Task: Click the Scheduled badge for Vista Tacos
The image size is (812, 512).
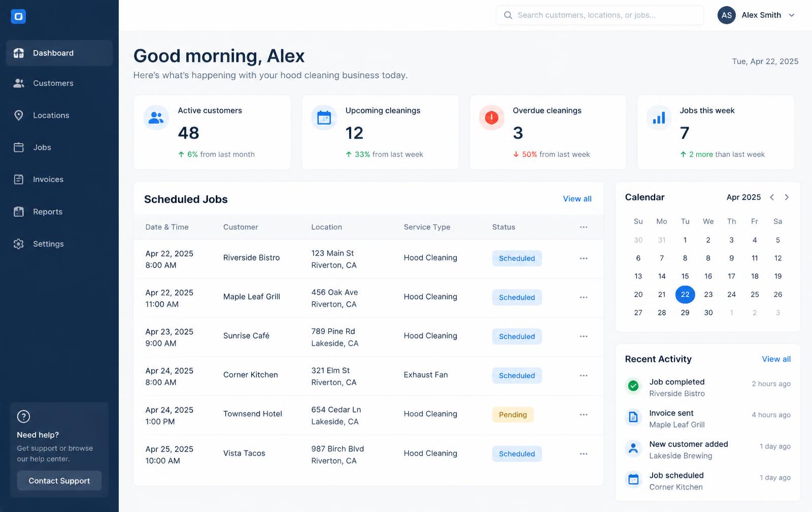Action: pos(517,454)
